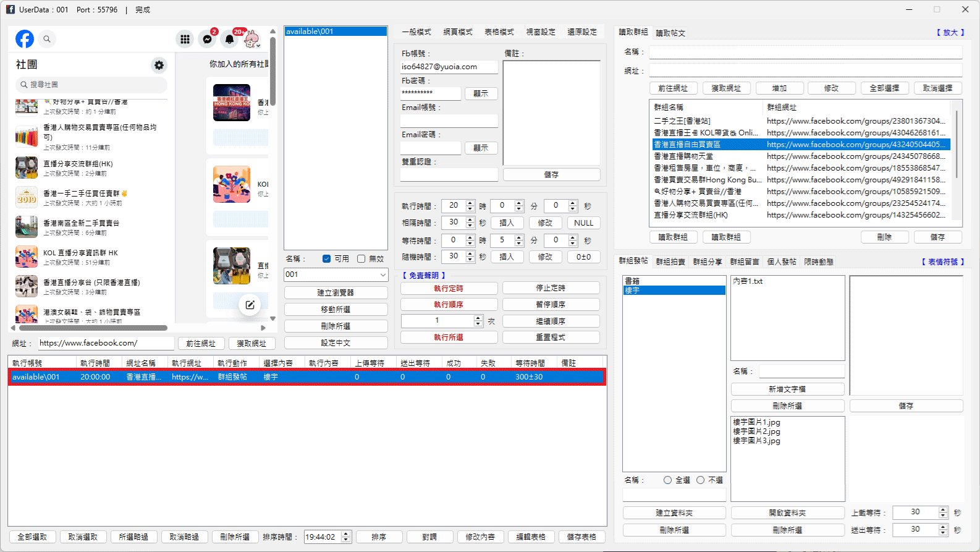Switch to 一般模式 tab
The width and height of the screenshot is (980, 552).
point(416,32)
